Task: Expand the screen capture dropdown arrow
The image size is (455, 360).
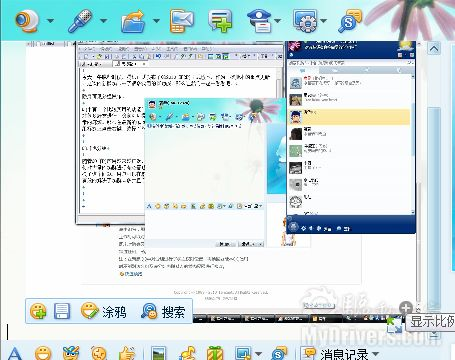Action: pyautogui.click(x=259, y=354)
